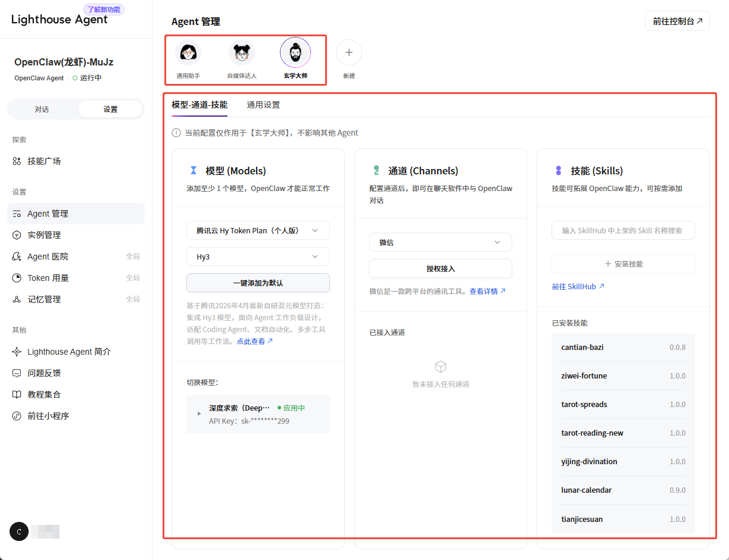This screenshot has height=560, width=729.
Task: Click the Token 用量 pie icon
Action: point(17,278)
